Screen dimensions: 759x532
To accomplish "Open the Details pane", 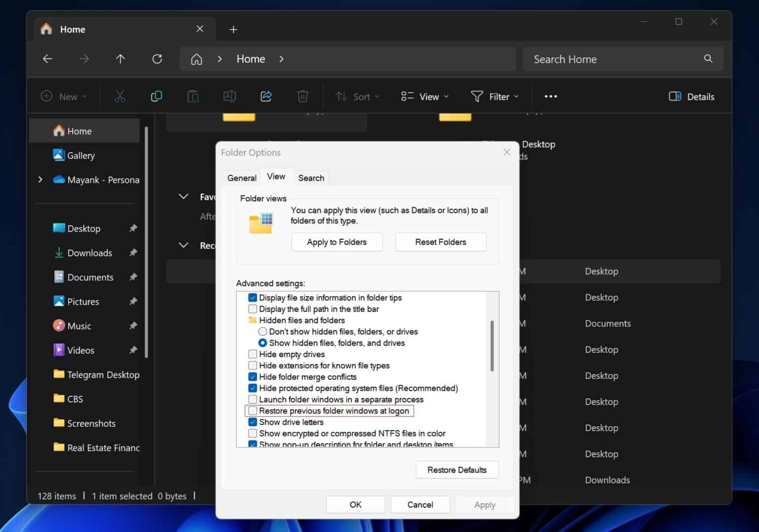I will tap(691, 96).
